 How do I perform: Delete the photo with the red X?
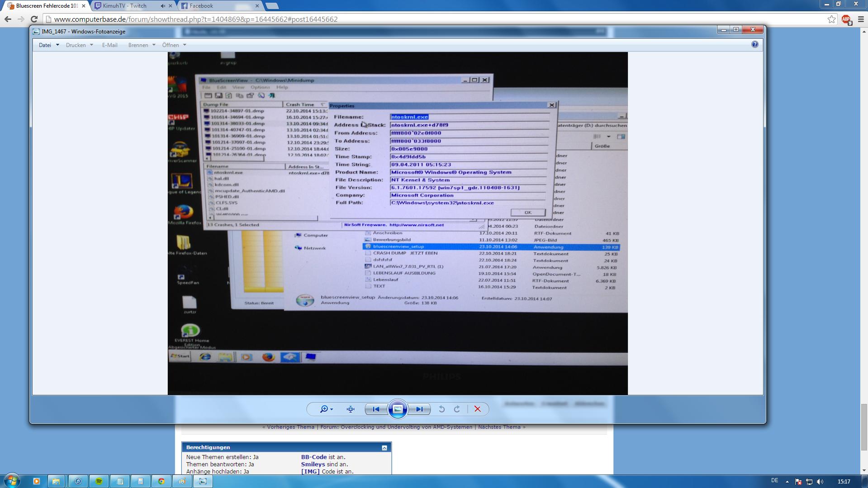[x=477, y=409]
